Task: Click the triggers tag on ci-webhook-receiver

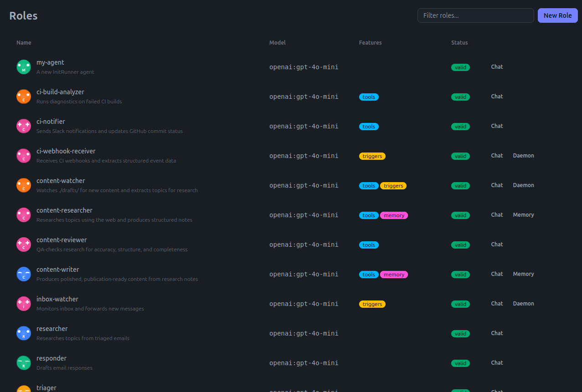Action: point(372,156)
